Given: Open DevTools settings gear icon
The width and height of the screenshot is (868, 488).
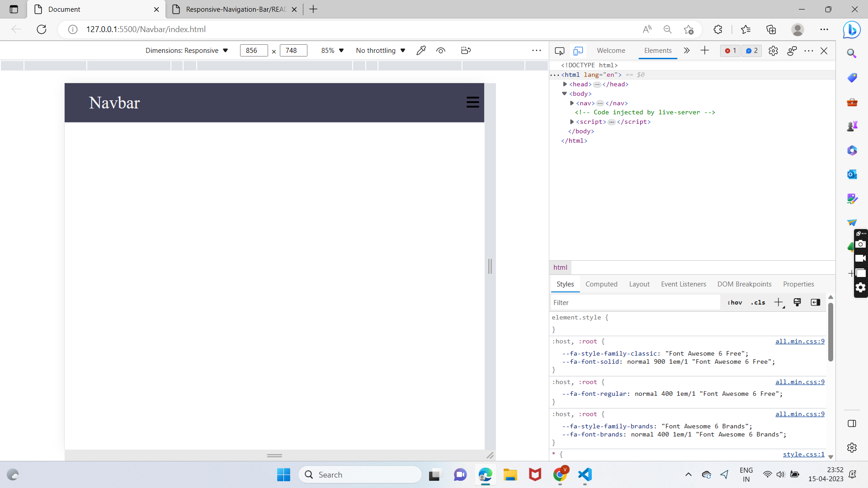Looking at the screenshot, I should (773, 51).
